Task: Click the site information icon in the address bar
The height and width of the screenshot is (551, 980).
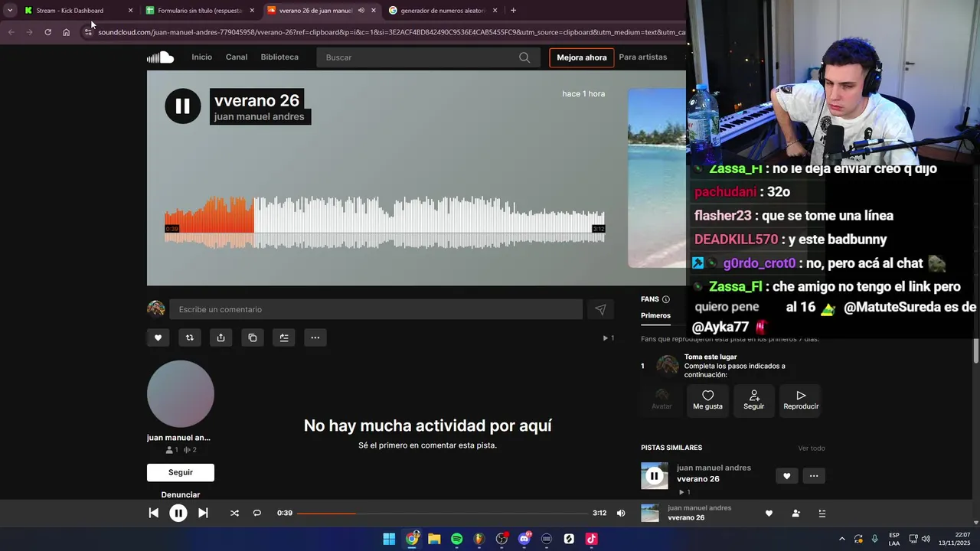Action: coord(88,32)
